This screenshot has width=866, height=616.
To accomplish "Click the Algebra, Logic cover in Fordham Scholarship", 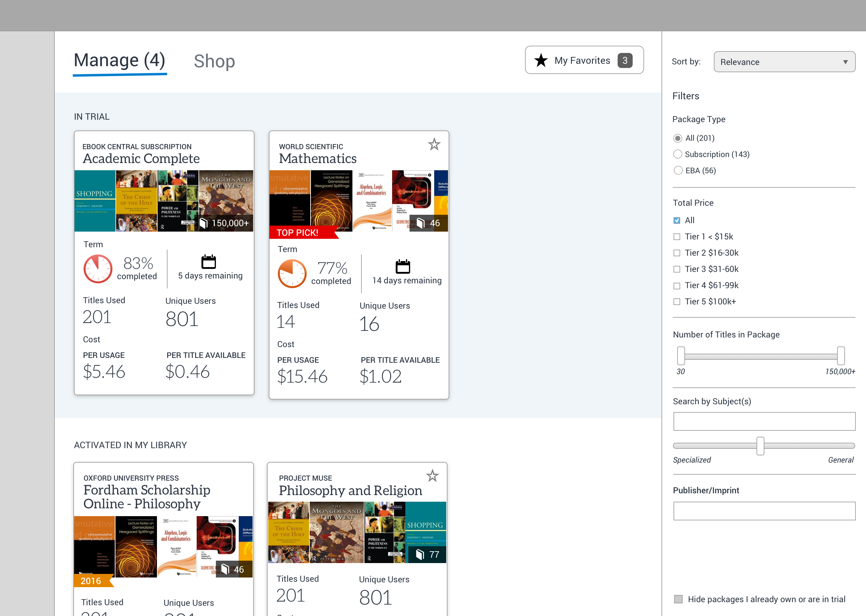I will (177, 547).
